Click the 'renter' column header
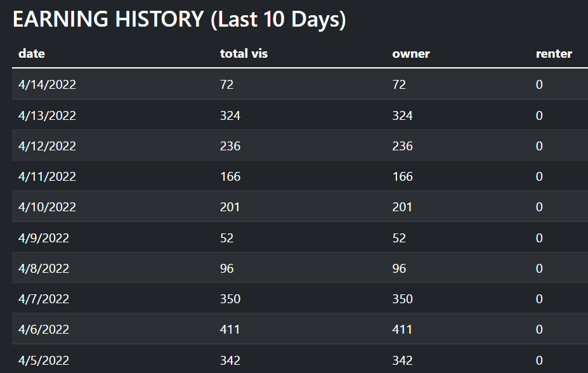 (554, 54)
